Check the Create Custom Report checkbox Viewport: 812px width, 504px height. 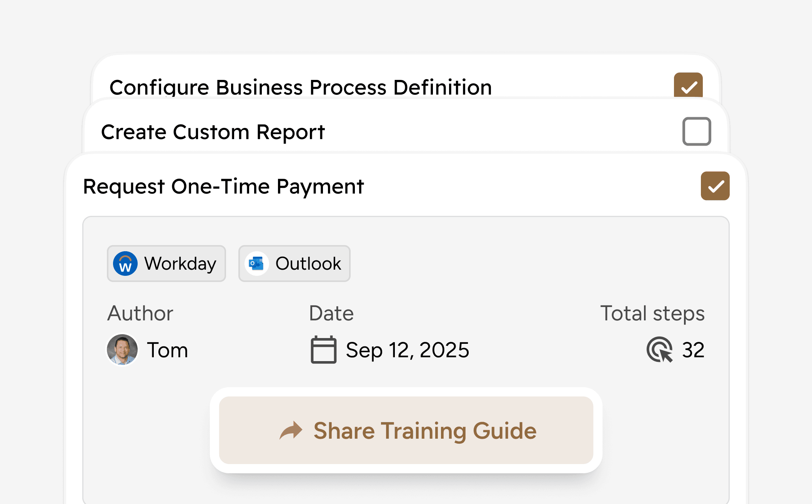[x=697, y=131]
